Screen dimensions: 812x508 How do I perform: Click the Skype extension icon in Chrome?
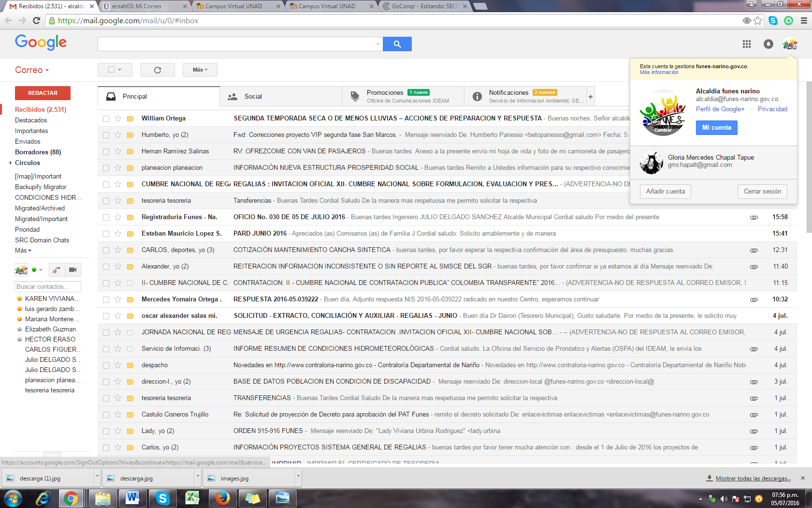click(773, 21)
